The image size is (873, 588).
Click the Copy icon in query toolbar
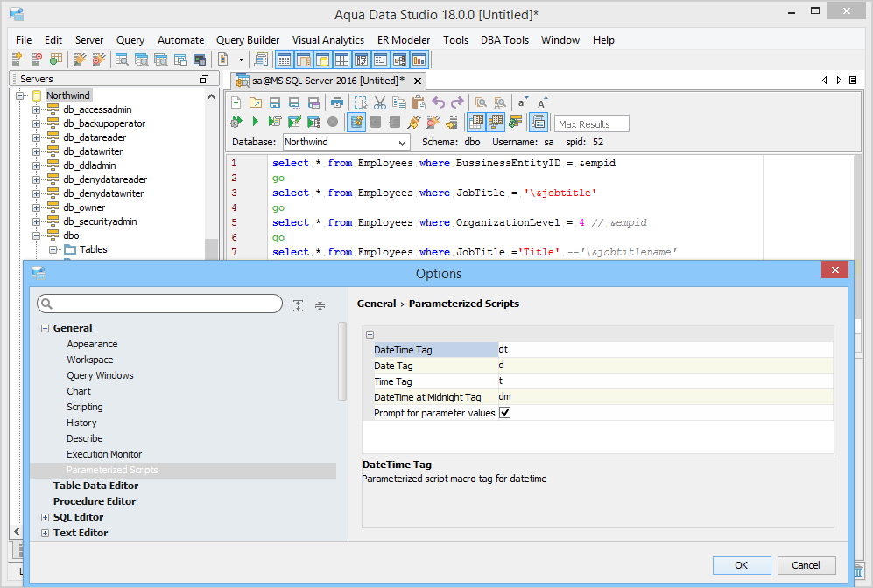(x=398, y=102)
